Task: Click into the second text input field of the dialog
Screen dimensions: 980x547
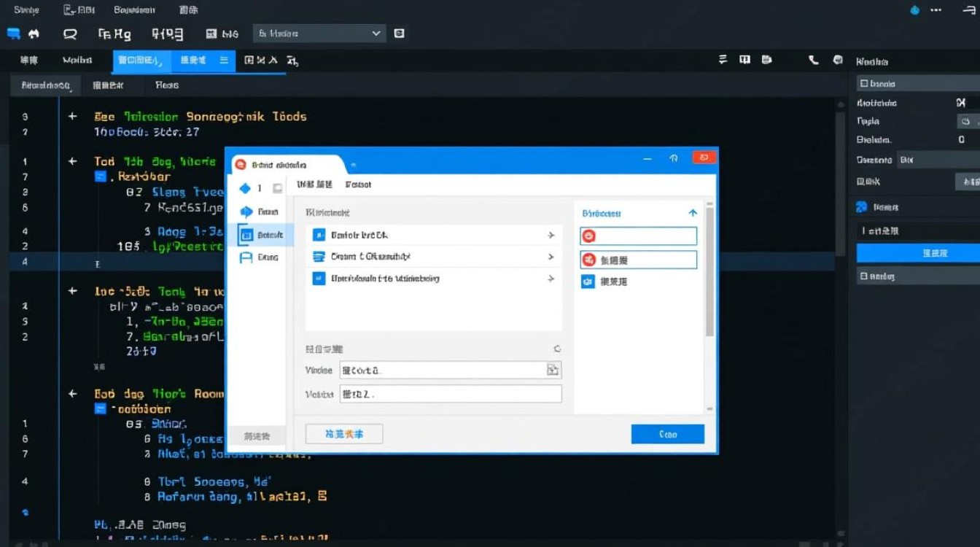Action: [450, 394]
